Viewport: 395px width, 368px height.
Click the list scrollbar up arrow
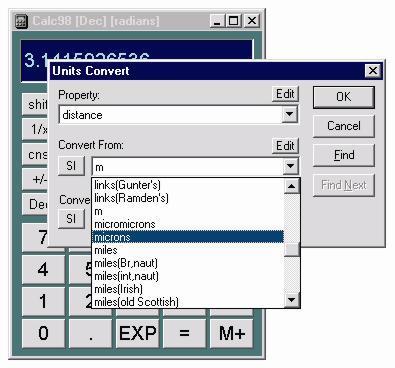[x=292, y=186]
